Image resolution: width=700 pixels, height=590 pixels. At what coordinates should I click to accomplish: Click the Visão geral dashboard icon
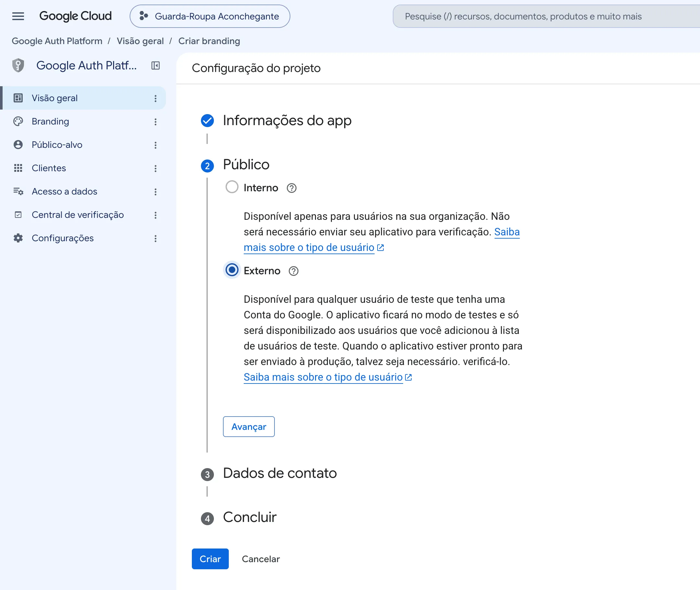[x=18, y=98]
